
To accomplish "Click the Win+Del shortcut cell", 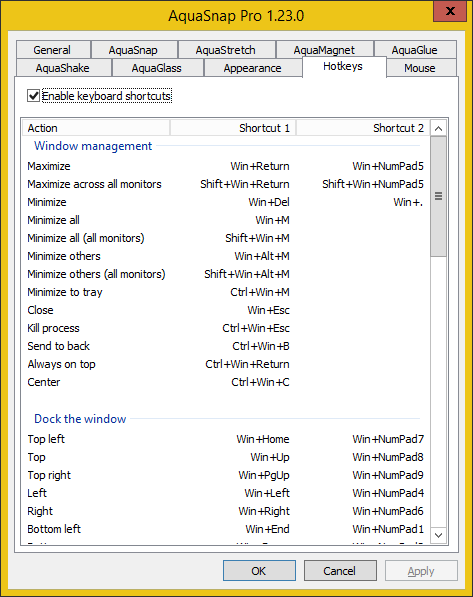I will 269,202.
